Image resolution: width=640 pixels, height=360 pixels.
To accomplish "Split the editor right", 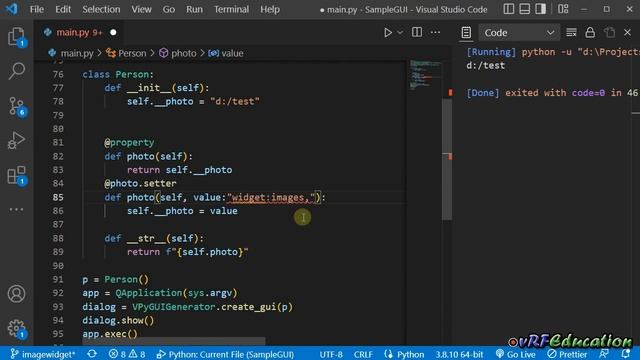I will click(417, 32).
